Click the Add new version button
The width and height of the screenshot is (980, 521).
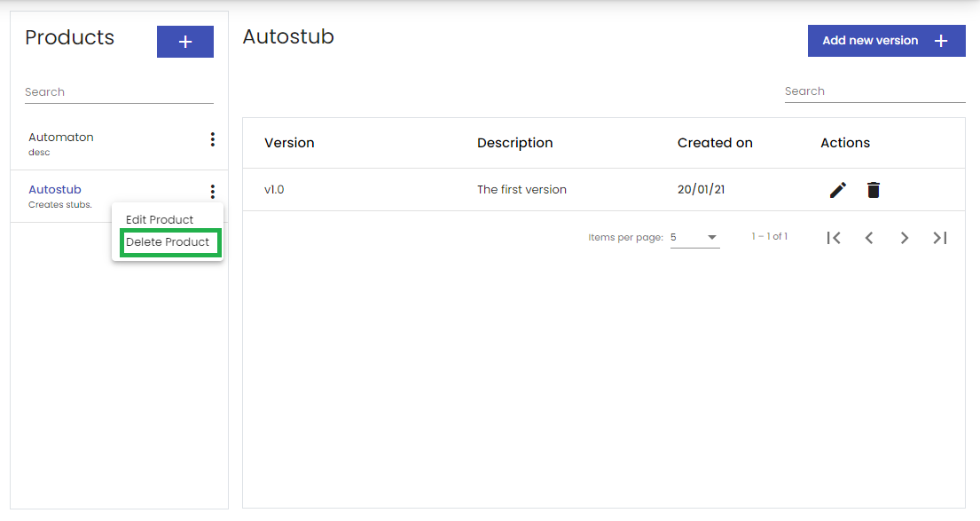886,41
